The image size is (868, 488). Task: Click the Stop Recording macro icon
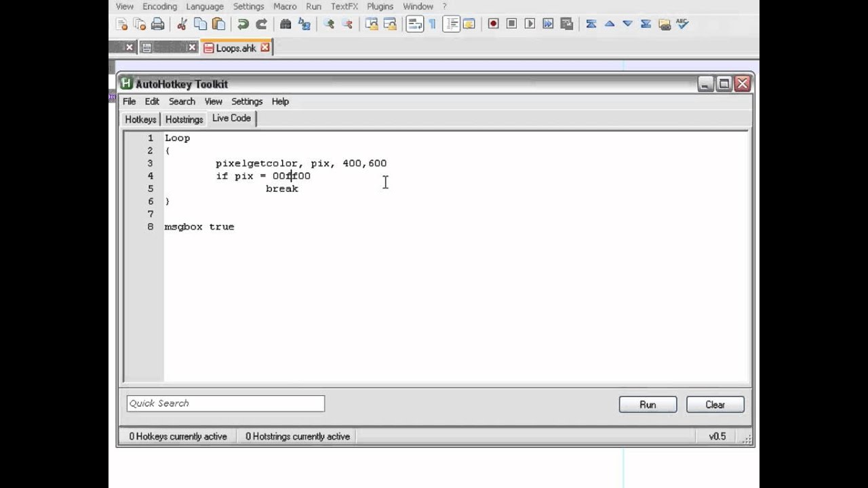(512, 24)
